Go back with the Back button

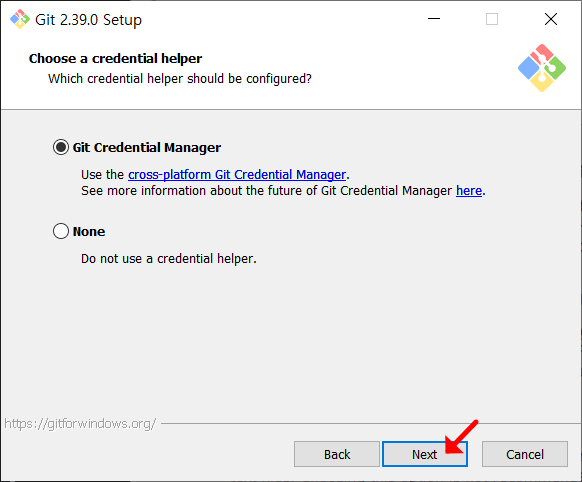pyautogui.click(x=337, y=454)
